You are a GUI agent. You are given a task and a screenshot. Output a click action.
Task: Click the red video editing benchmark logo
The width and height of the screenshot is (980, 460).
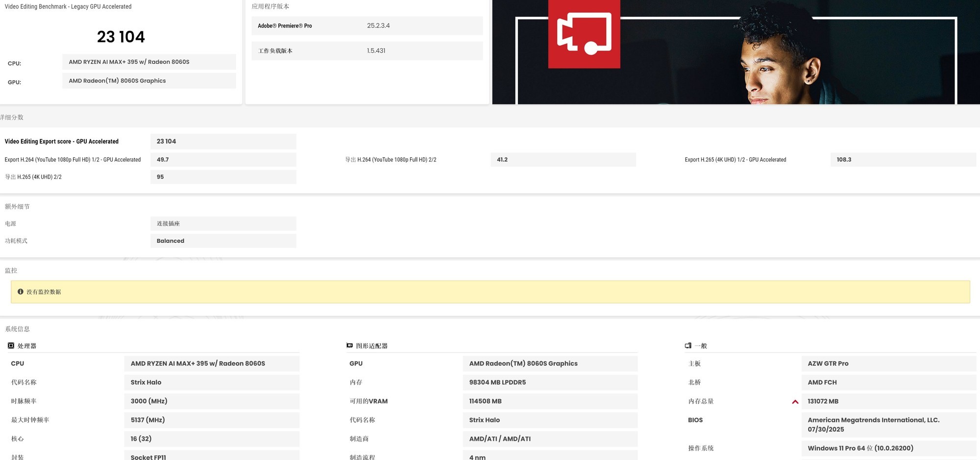click(x=584, y=33)
